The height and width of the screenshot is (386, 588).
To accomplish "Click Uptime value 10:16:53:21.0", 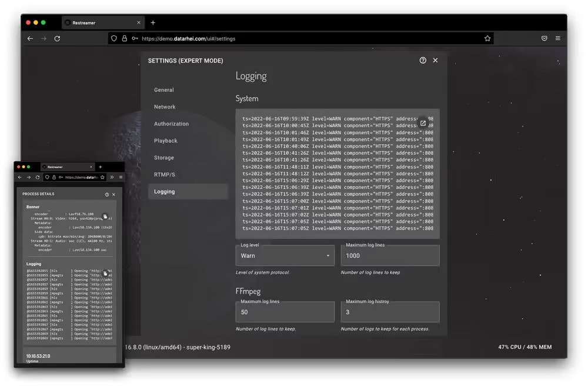I will pyautogui.click(x=38, y=356).
